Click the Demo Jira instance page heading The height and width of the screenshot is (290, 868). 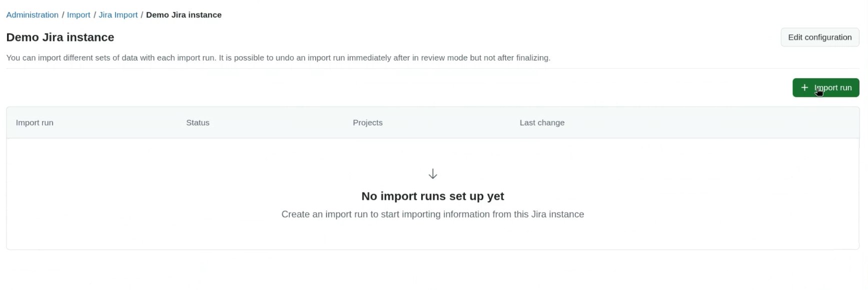tap(60, 37)
